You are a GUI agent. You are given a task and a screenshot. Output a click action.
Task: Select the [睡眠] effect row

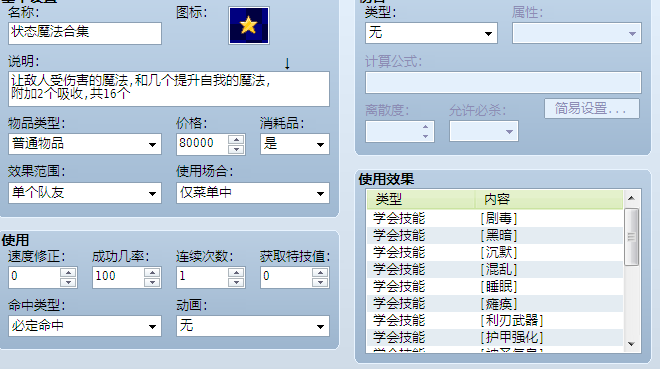point(495,287)
